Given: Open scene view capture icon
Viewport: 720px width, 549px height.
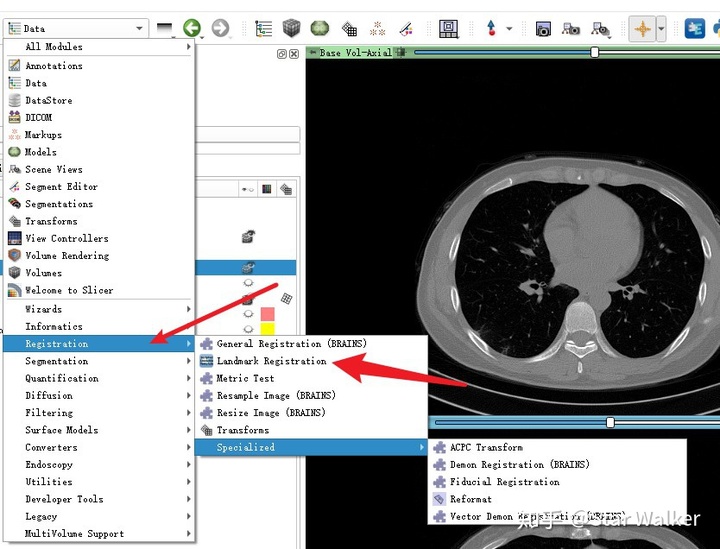Looking at the screenshot, I should 571,29.
